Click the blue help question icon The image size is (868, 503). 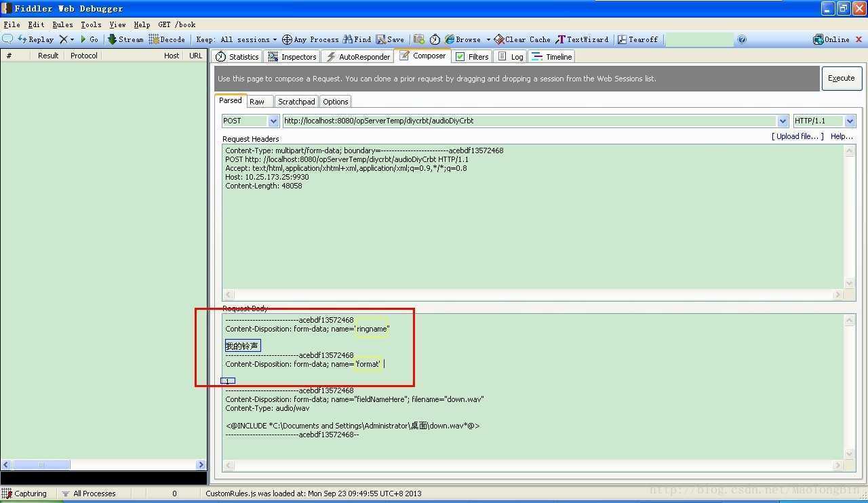742,39
